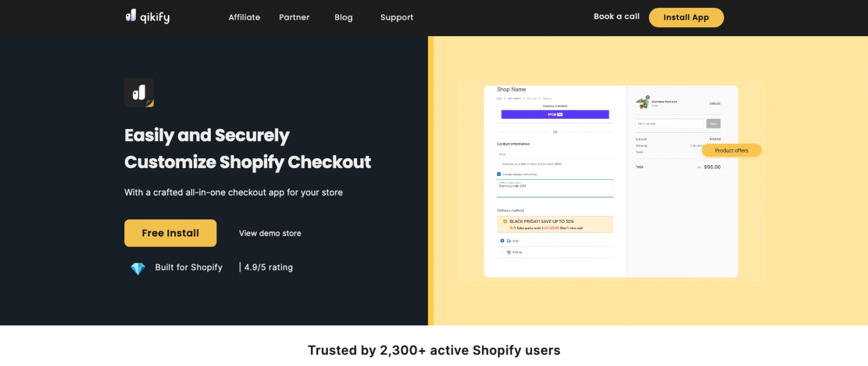Click the flame emoji in the sale countdown

pyautogui.click(x=511, y=228)
